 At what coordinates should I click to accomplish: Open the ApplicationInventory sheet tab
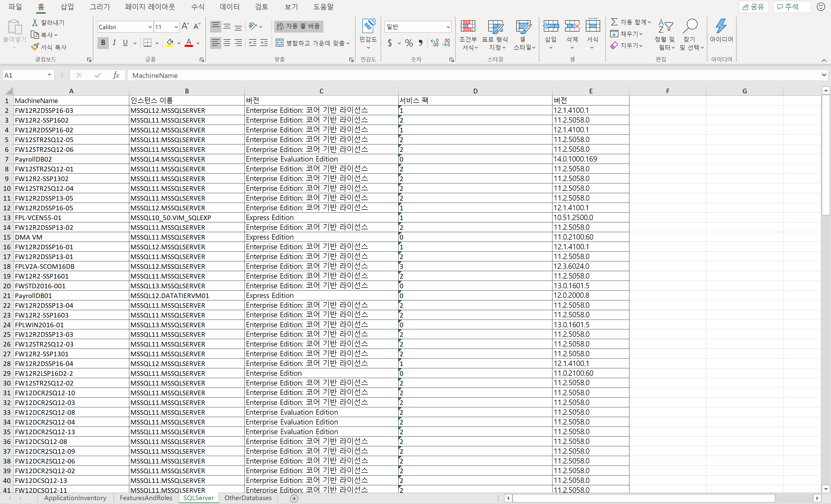75,498
